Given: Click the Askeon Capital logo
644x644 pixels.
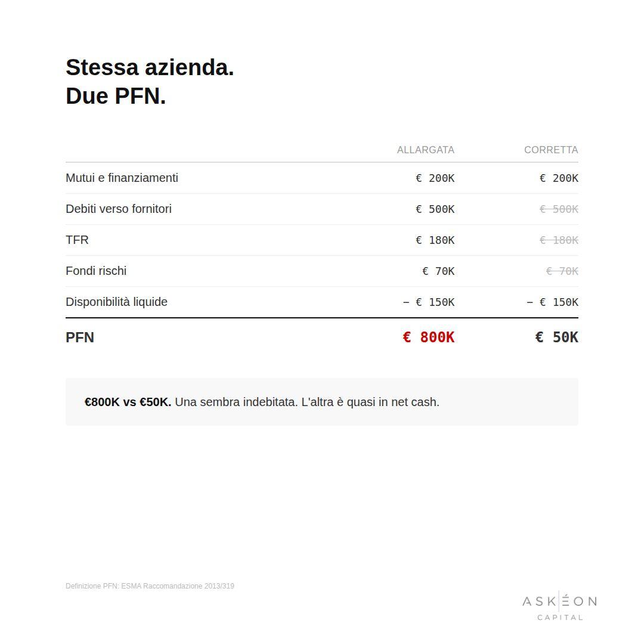Looking at the screenshot, I should (559, 606).
